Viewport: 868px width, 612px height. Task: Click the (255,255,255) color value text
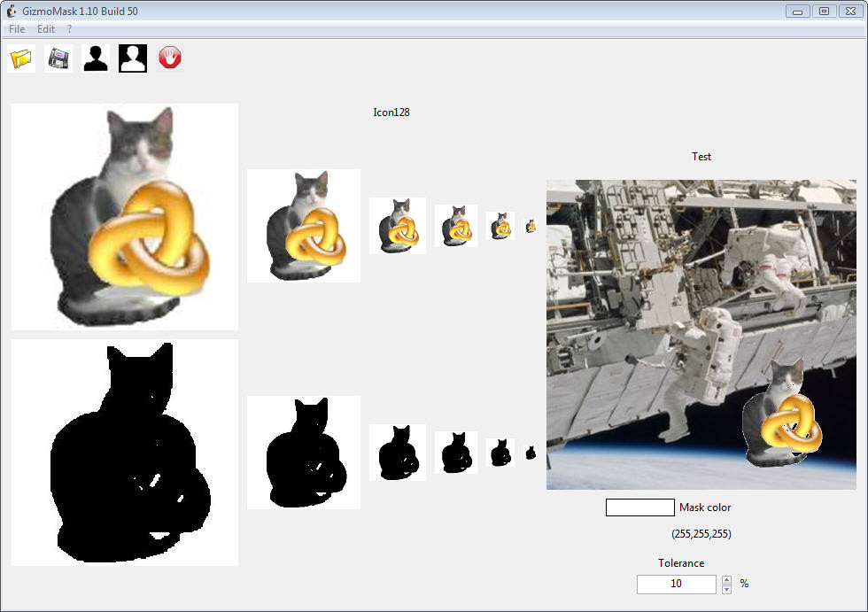(x=701, y=534)
